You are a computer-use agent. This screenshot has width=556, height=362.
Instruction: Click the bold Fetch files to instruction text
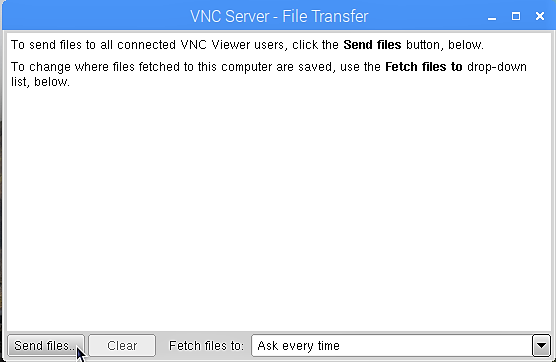click(x=424, y=67)
